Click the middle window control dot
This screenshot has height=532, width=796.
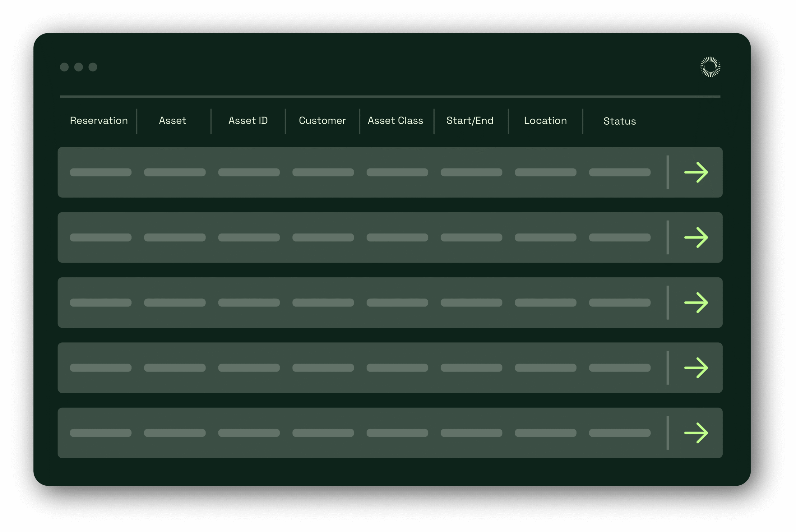coord(78,67)
